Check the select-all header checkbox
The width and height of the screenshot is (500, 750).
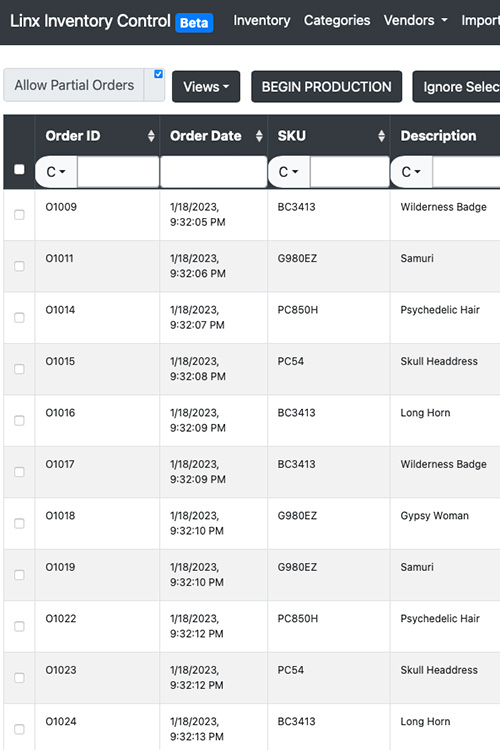(x=19, y=169)
